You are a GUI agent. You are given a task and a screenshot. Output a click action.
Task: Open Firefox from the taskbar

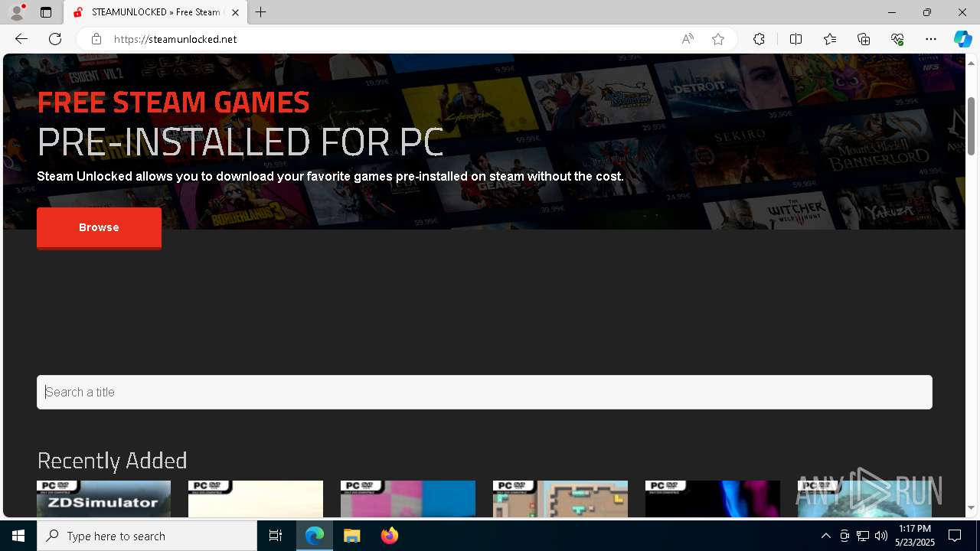tap(389, 536)
